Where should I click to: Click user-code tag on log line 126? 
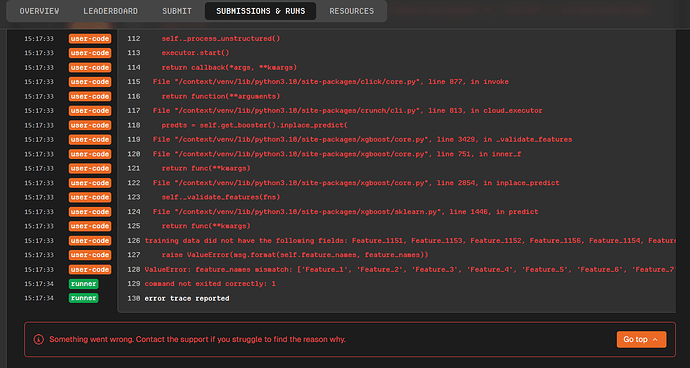(x=90, y=241)
